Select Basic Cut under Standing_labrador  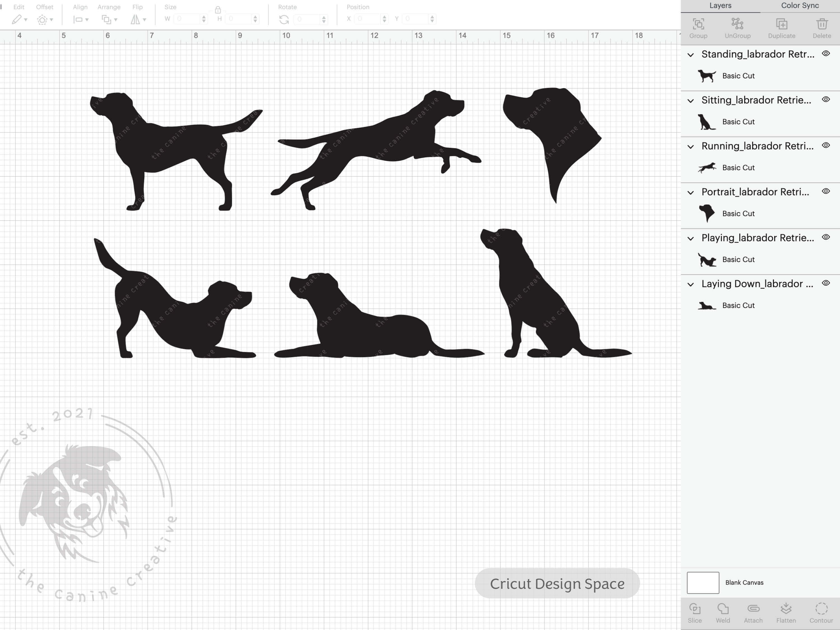pyautogui.click(x=738, y=76)
